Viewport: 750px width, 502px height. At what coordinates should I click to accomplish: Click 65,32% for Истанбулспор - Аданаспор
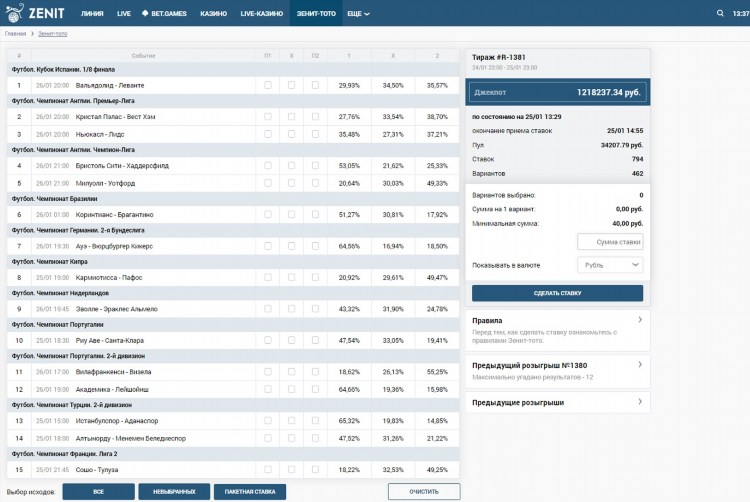tap(349, 421)
